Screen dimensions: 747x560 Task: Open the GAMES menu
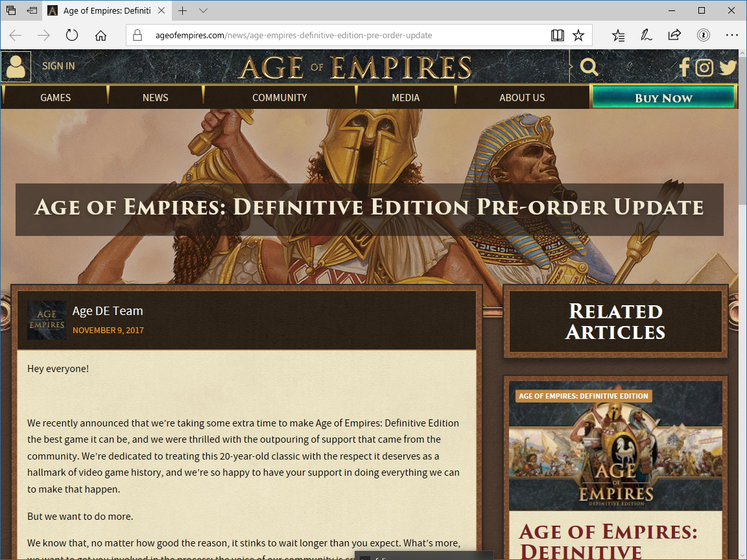point(55,98)
